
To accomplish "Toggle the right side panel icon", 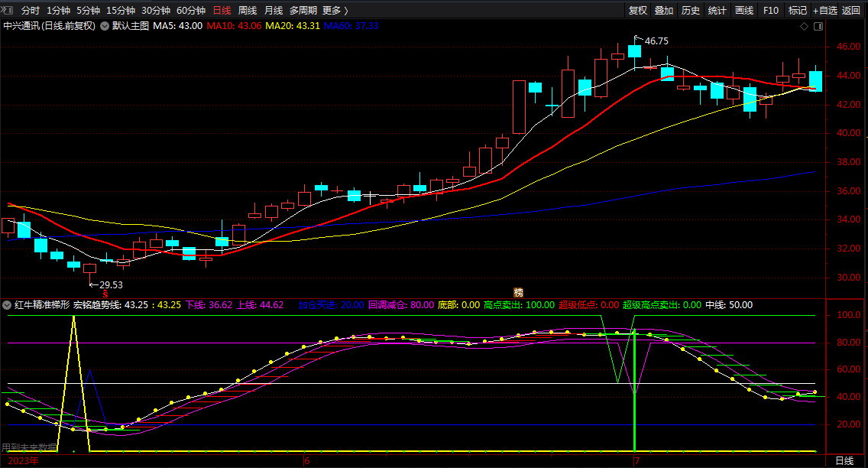I will [819, 26].
